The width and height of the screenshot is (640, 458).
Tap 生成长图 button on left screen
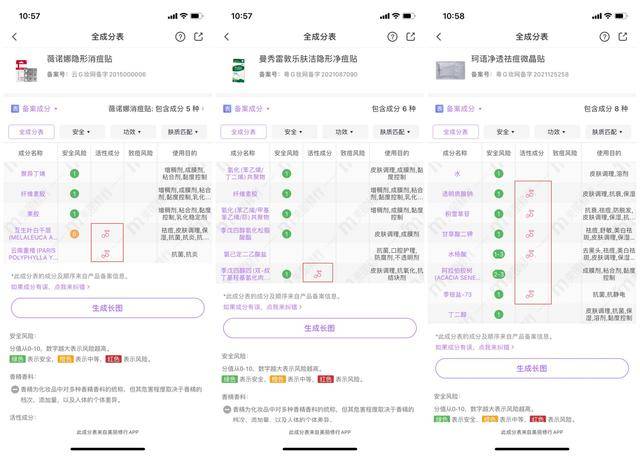click(x=108, y=308)
